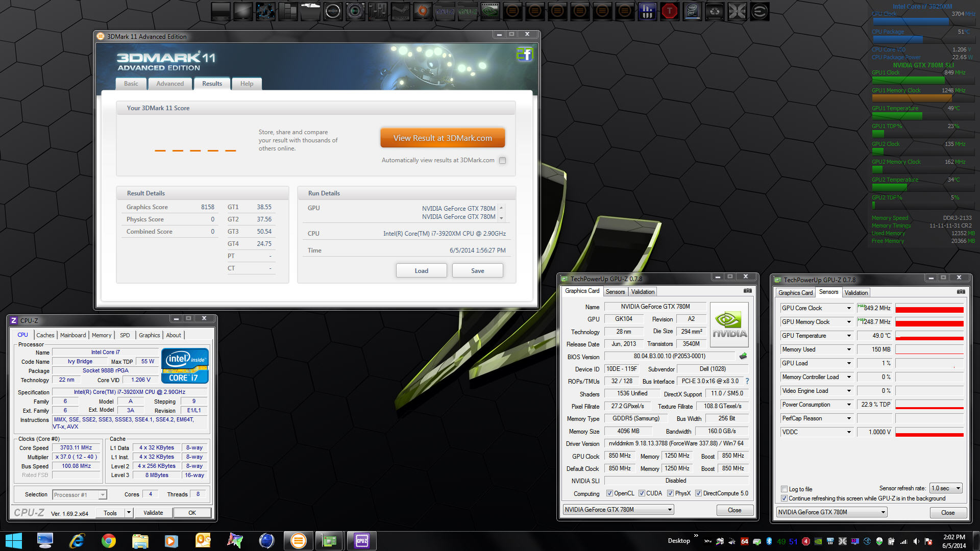This screenshot has height=551, width=980.
Task: Click the red stop-sign T icon in dock
Action: (669, 11)
